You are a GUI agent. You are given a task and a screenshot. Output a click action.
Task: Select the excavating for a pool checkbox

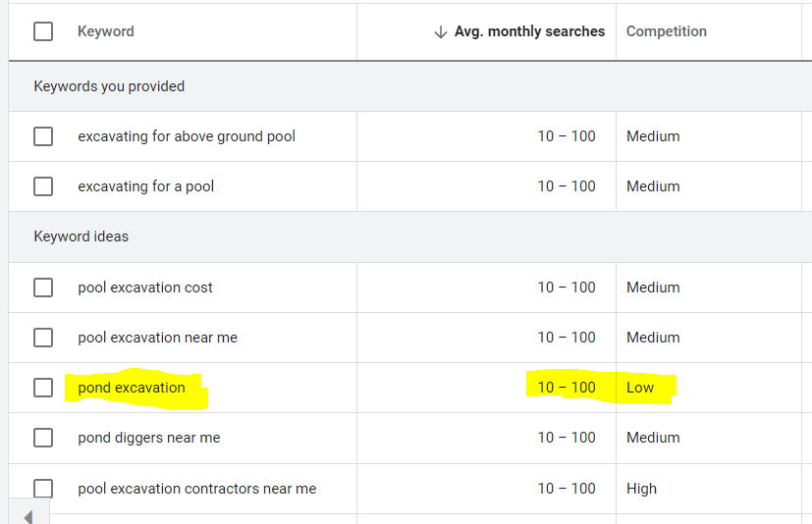coord(43,186)
